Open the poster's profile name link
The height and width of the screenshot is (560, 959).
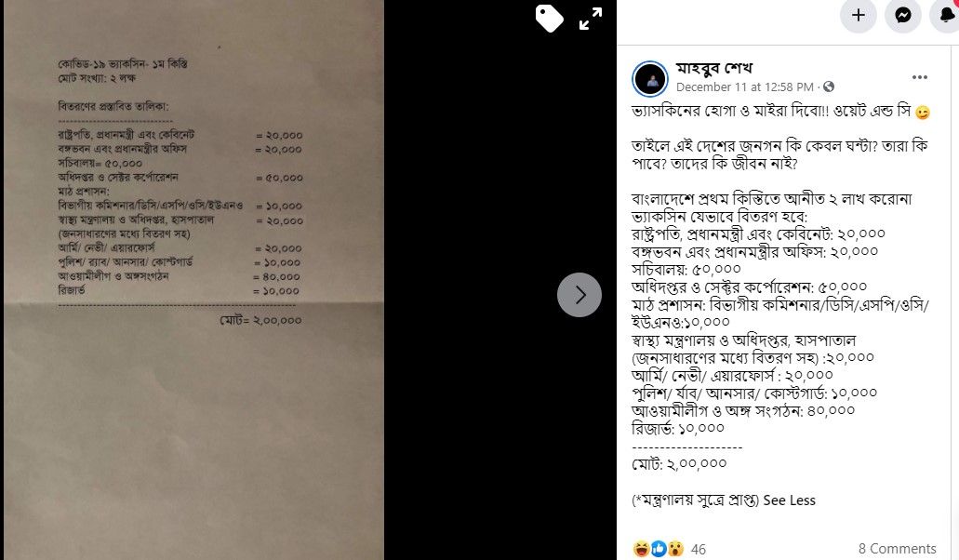pyautogui.click(x=713, y=68)
